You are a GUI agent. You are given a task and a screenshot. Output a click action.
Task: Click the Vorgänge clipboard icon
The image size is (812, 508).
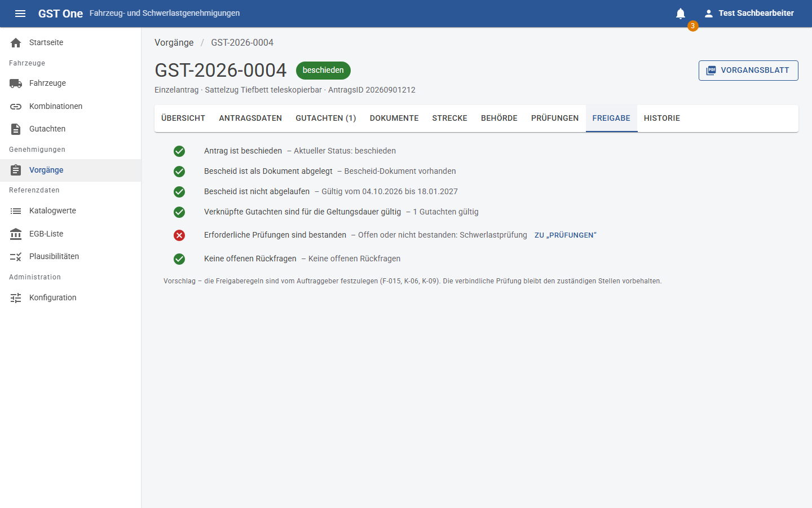pyautogui.click(x=16, y=170)
